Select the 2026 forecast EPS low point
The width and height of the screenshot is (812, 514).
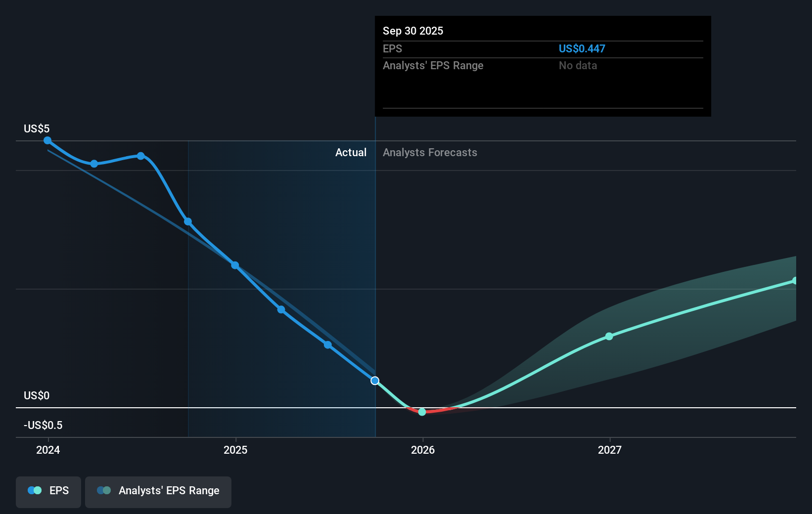click(422, 412)
